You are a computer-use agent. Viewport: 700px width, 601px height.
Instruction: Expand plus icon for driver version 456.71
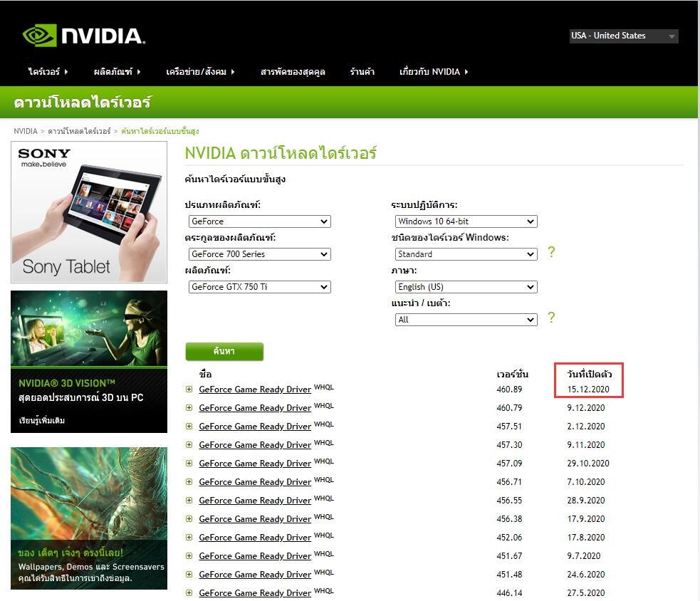(189, 482)
